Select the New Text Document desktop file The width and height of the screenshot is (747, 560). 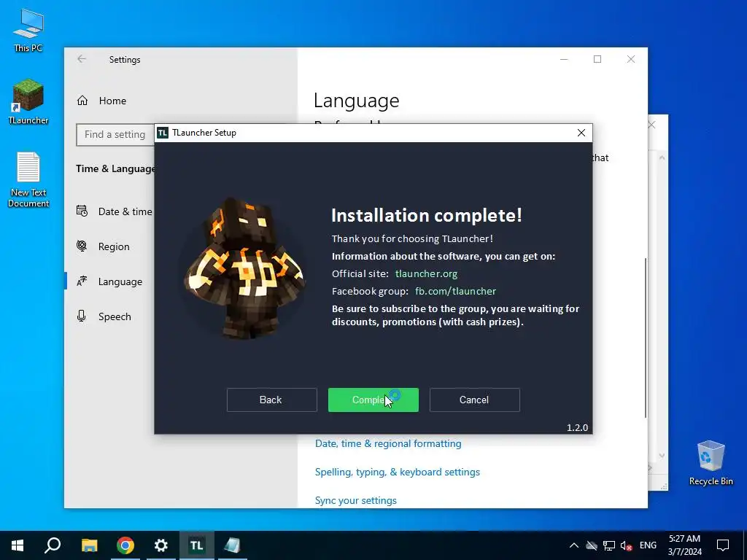pyautogui.click(x=28, y=179)
